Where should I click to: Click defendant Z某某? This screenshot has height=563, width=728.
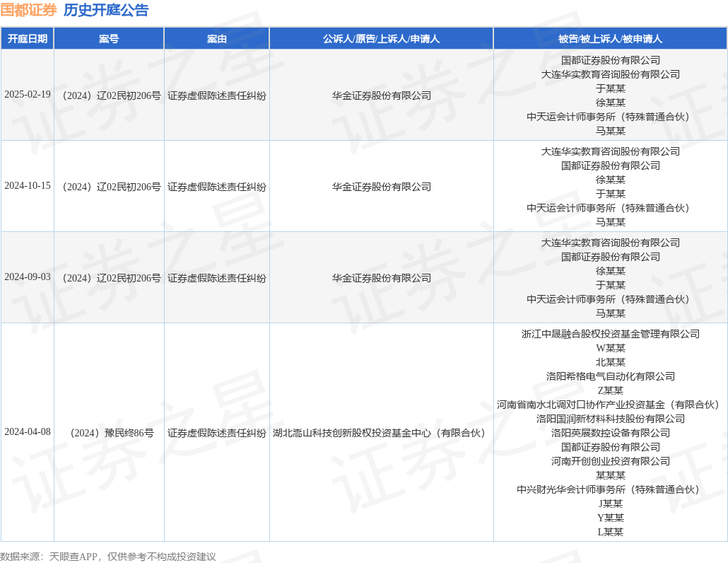[611, 390]
